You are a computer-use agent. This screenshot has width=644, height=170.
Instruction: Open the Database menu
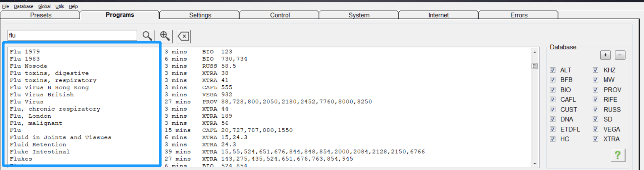(23, 6)
